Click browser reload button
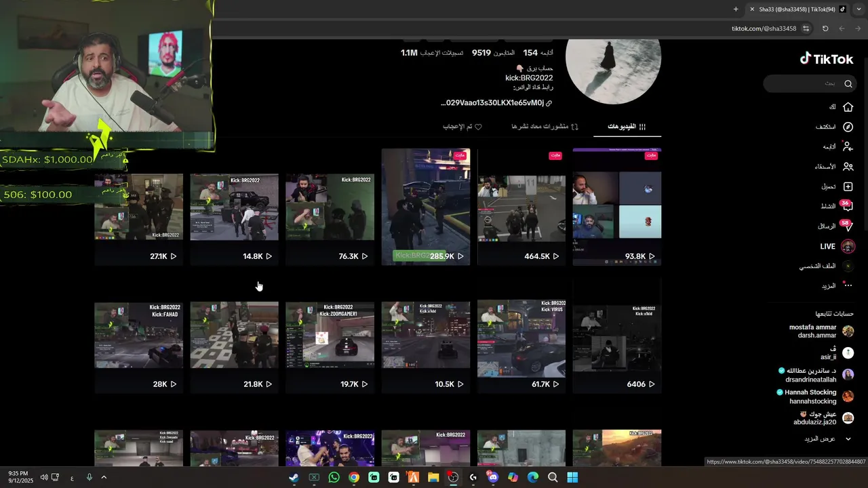The image size is (868, 488). pos(825,28)
